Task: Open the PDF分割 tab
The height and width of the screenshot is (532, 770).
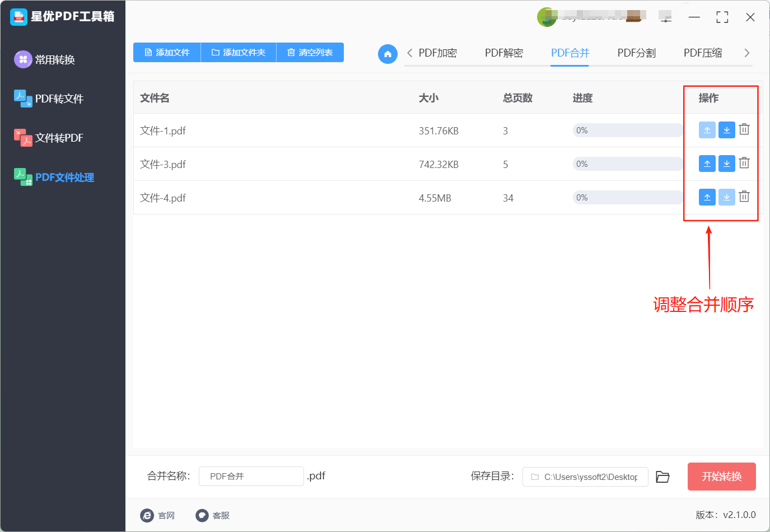Action: coord(637,53)
